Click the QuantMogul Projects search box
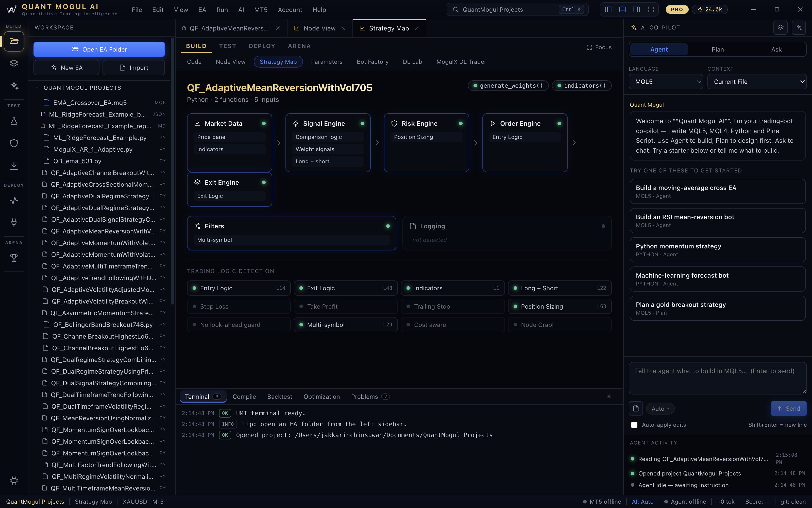Viewport: 812px width, 508px height. [x=517, y=9]
